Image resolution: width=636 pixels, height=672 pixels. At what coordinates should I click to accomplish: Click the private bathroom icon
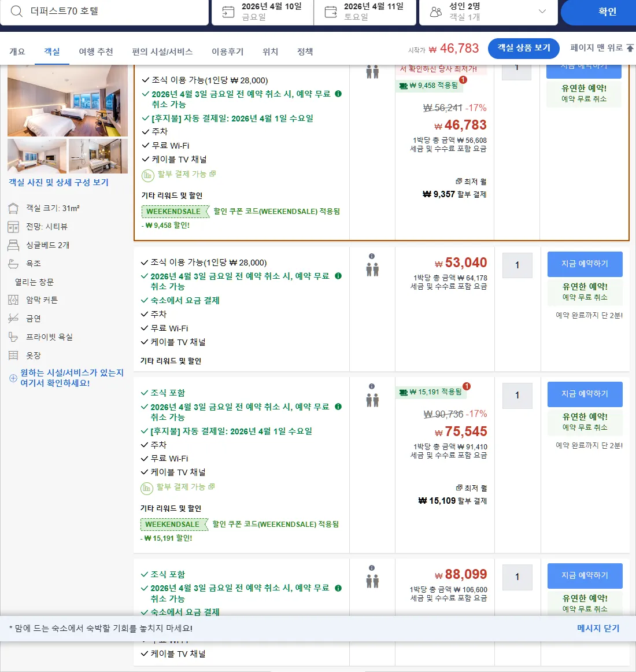pyautogui.click(x=13, y=337)
